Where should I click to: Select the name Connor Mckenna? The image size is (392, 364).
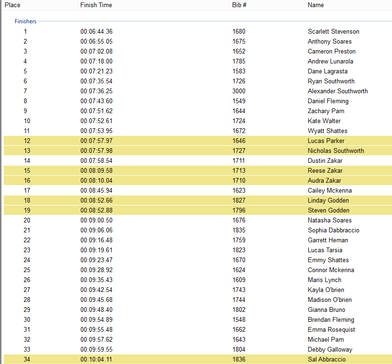click(x=331, y=270)
